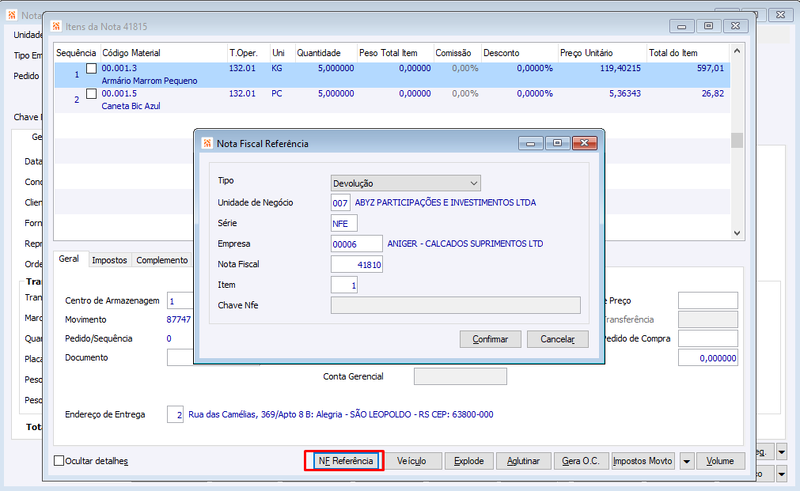
Task: Click the Empresa field containing 00006
Action: click(x=357, y=244)
